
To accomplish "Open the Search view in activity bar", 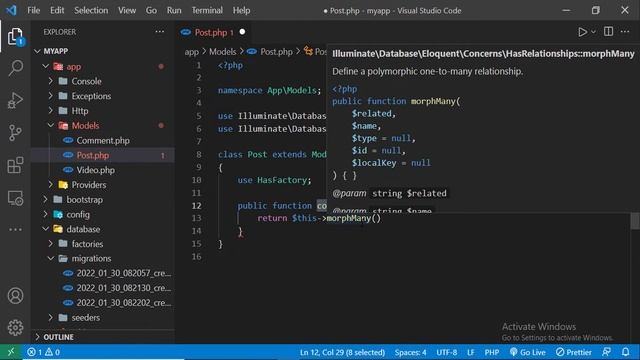I will [x=16, y=68].
